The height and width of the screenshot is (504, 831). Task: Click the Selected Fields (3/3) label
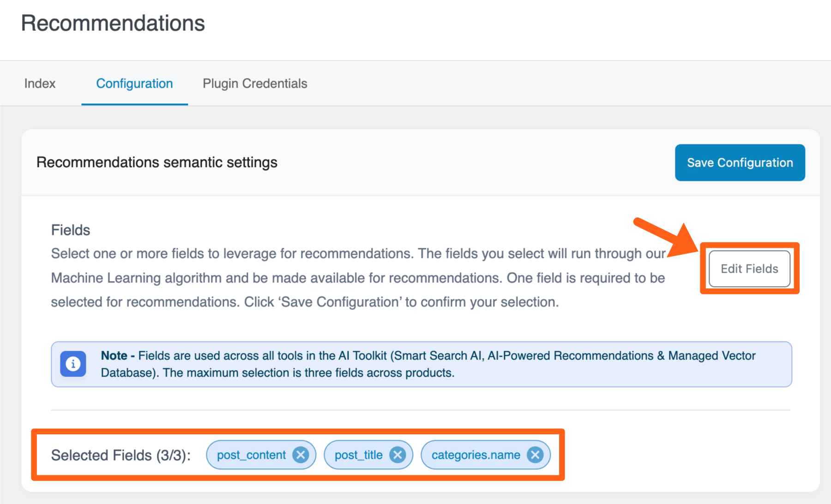pyautogui.click(x=120, y=455)
